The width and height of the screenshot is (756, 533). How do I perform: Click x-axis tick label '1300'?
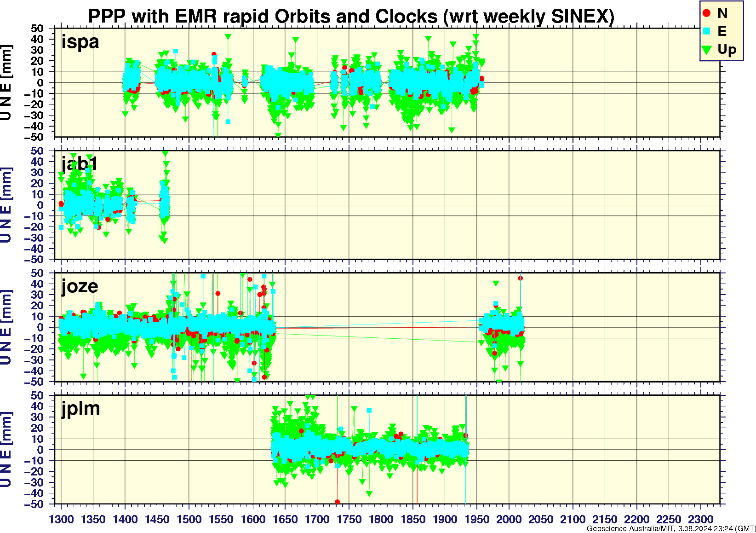(x=61, y=520)
